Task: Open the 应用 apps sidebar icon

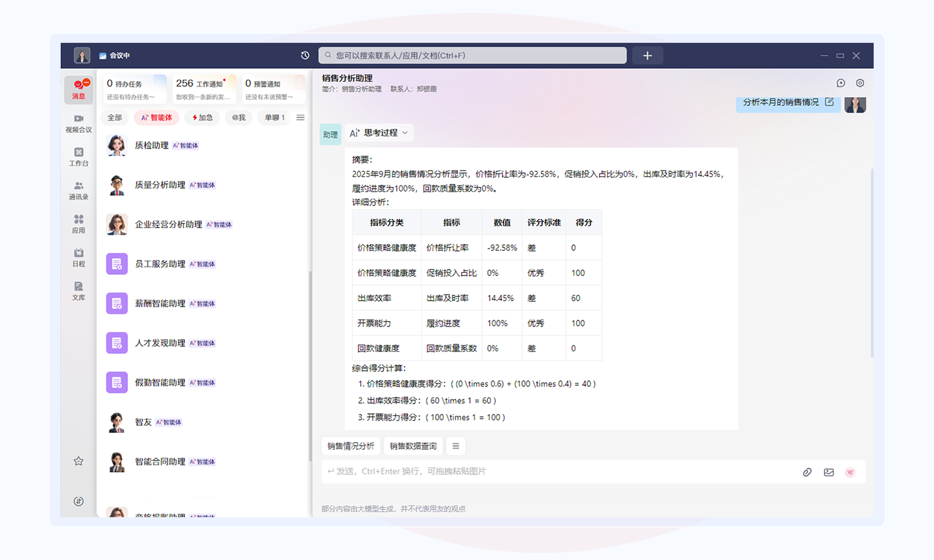Action: (x=78, y=224)
